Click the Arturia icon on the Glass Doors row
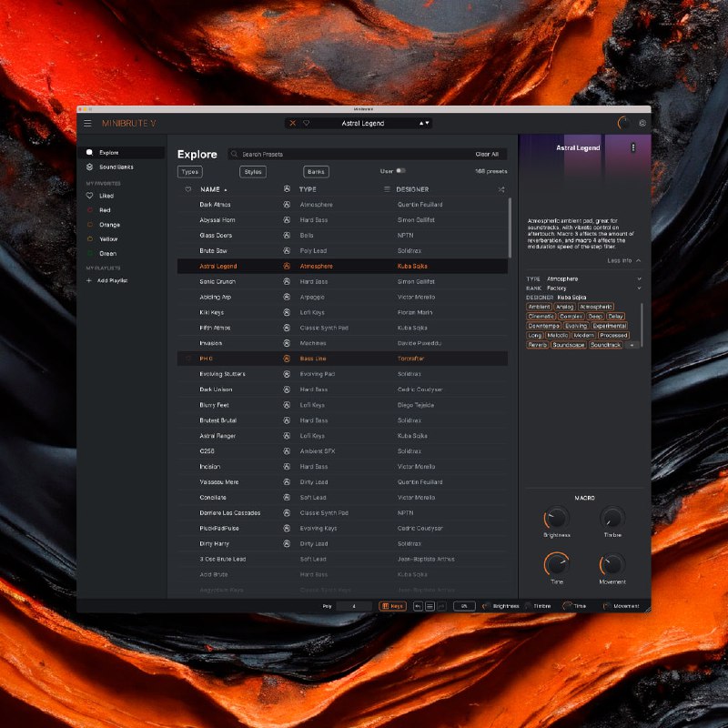Screen dimensions: 728x728 click(287, 236)
